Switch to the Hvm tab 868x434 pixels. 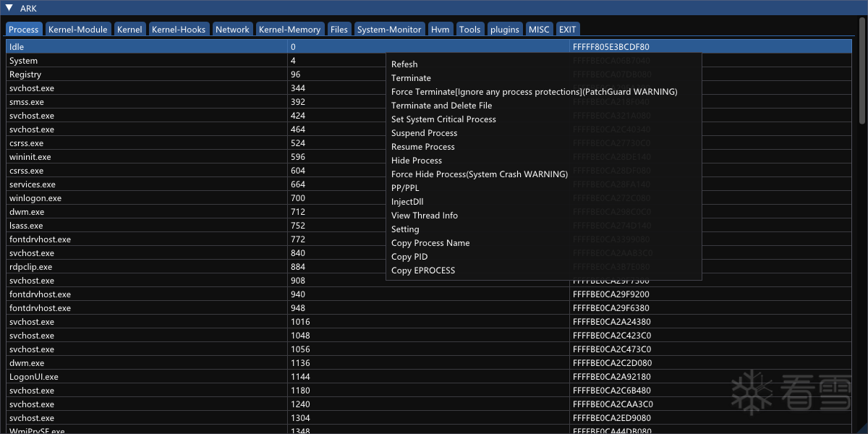[x=441, y=30]
